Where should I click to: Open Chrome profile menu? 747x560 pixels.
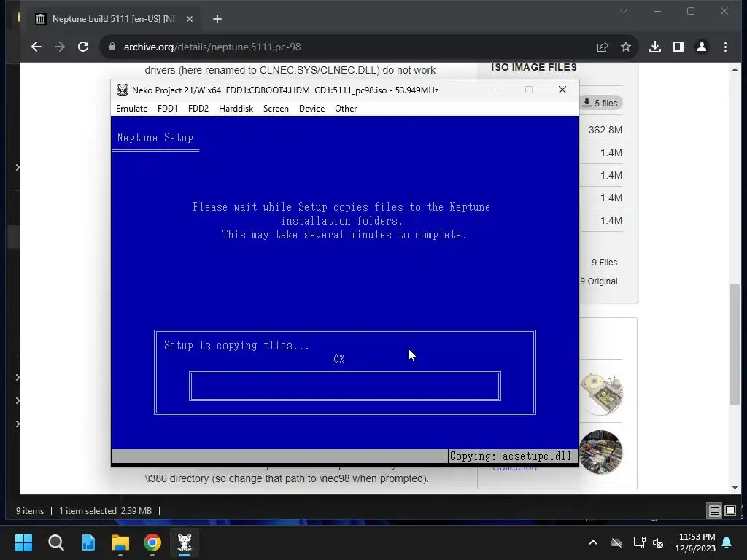click(702, 47)
